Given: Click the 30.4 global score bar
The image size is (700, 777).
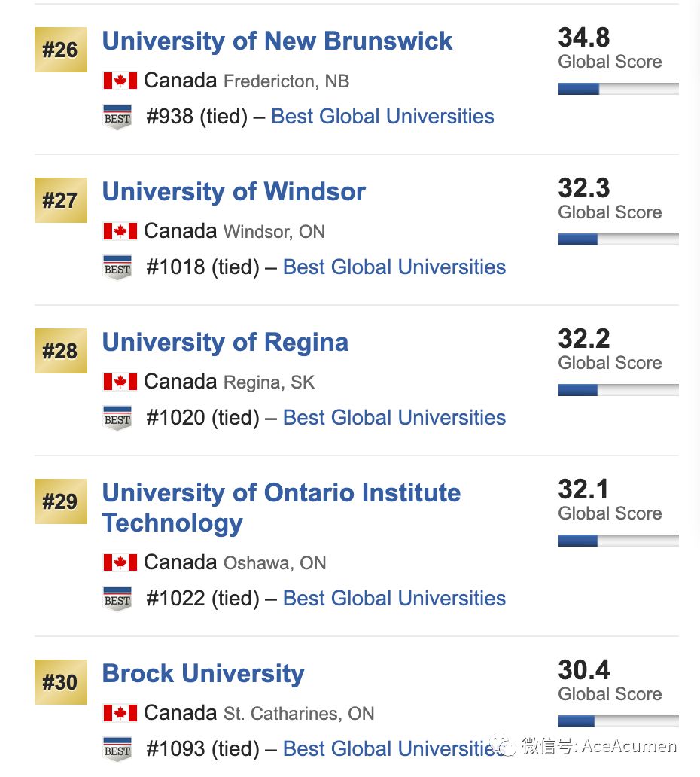Looking at the screenshot, I should (x=618, y=721).
